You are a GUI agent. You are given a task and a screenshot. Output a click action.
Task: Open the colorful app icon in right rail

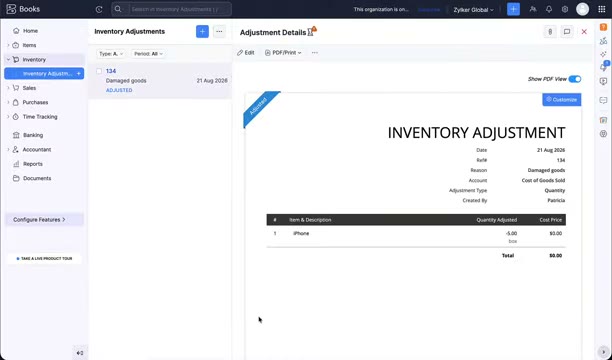click(603, 120)
